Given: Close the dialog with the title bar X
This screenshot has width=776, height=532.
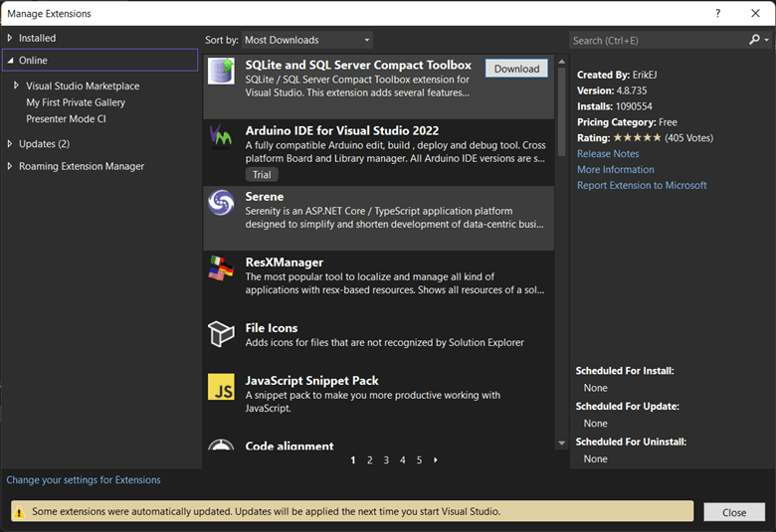Looking at the screenshot, I should (755, 13).
